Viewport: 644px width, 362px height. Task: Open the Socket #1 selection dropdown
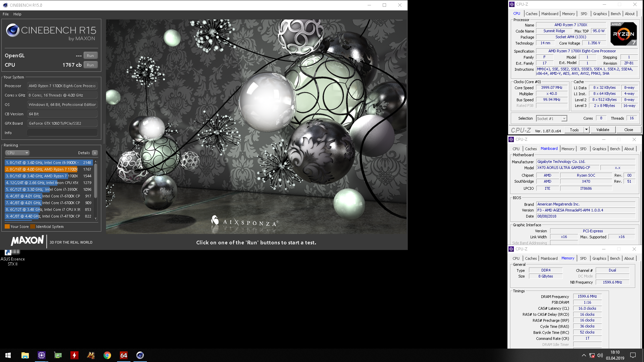pyautogui.click(x=551, y=119)
